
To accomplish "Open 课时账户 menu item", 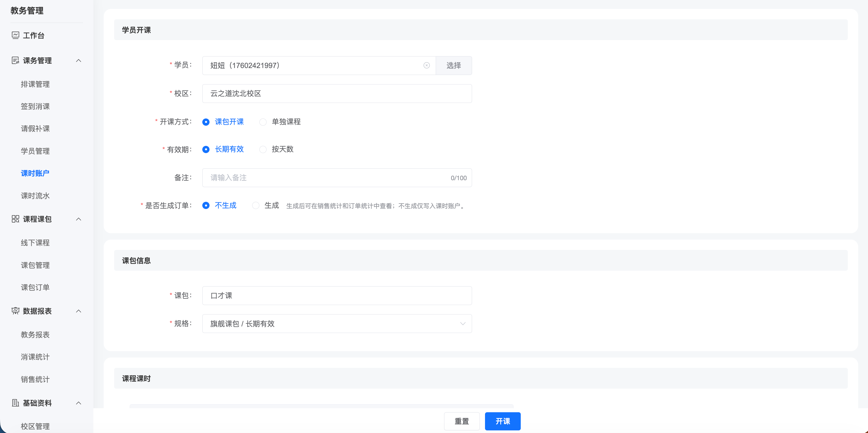I will [35, 173].
